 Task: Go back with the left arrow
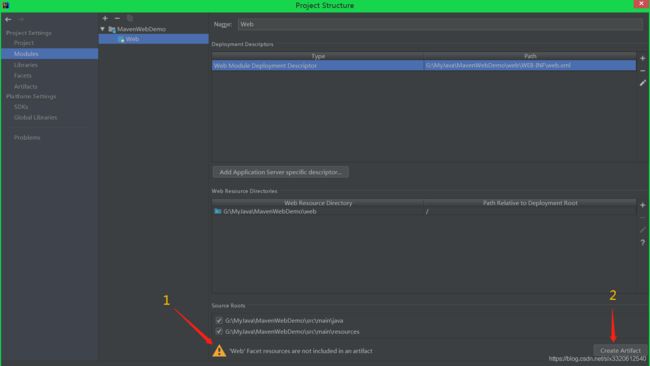(x=8, y=19)
